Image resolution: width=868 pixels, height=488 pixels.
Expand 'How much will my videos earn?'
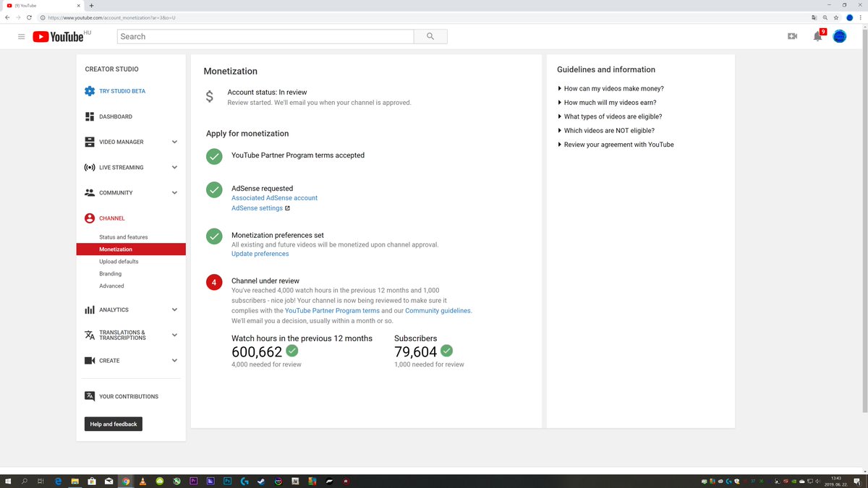[x=607, y=103]
